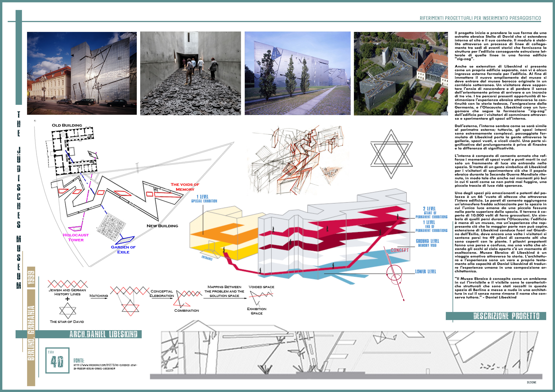Click the small Star of David diagram
Viewport: 555px width, 392px height.
click(68, 311)
